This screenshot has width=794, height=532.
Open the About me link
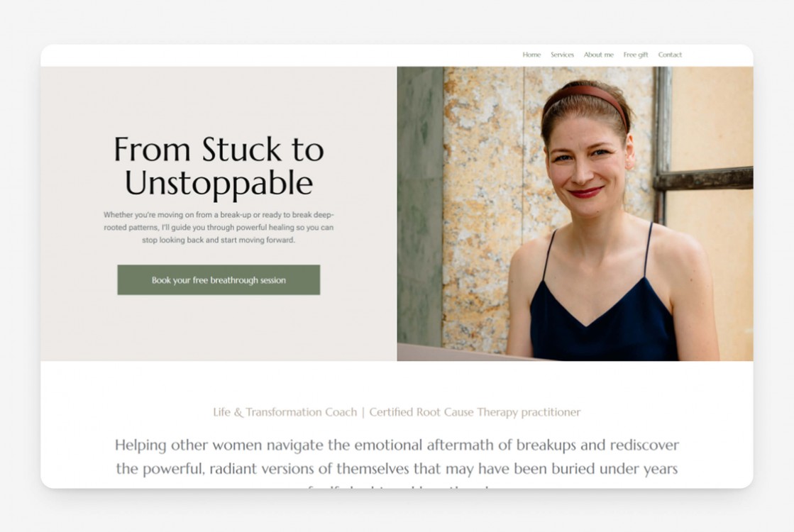(x=598, y=55)
